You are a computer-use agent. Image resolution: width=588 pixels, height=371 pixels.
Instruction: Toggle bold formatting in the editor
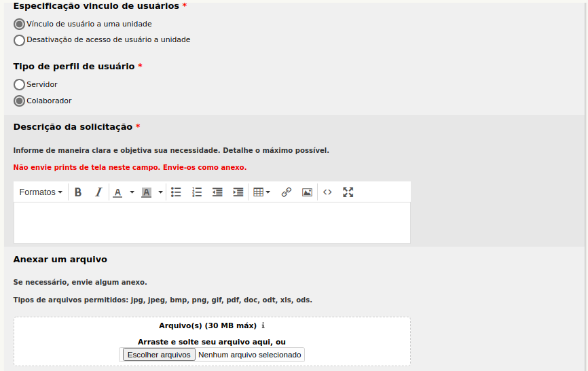tap(78, 192)
